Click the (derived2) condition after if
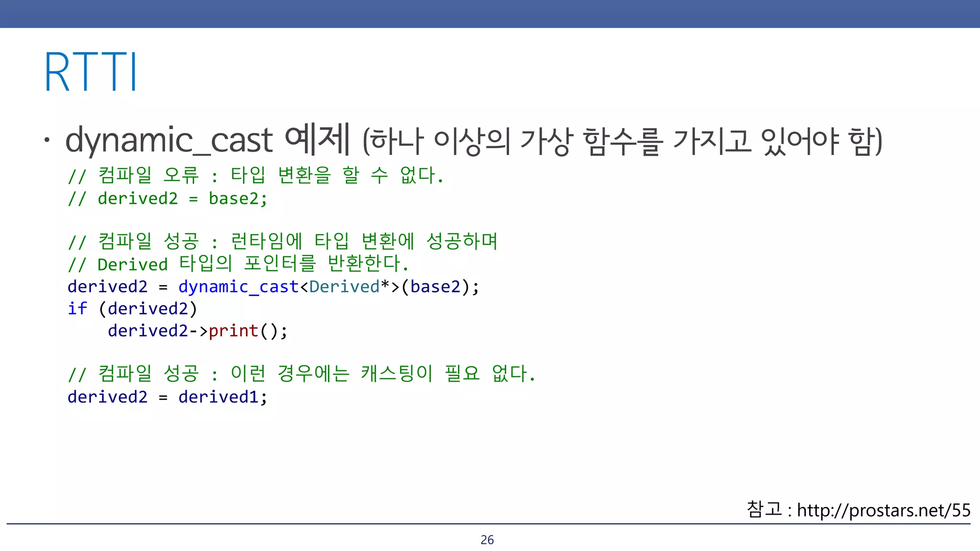 click(147, 309)
